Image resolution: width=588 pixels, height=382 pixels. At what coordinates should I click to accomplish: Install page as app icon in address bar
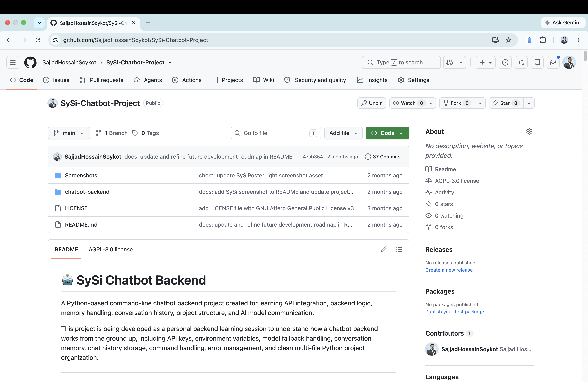tap(495, 40)
